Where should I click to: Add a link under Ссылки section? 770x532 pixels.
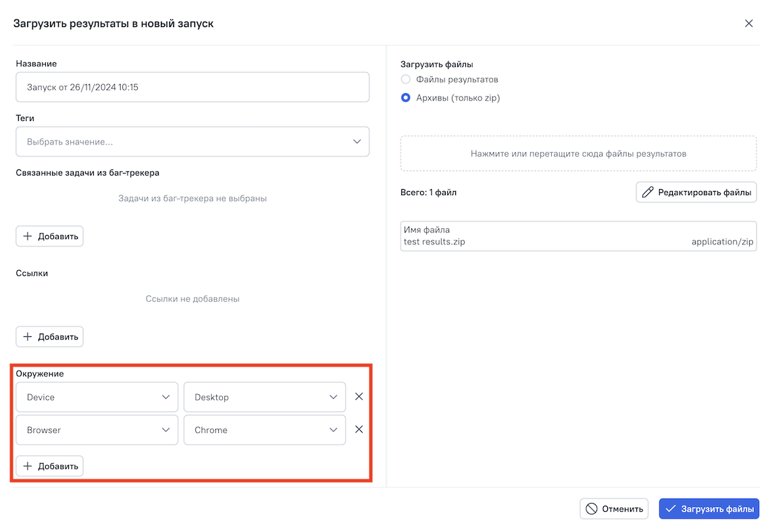tap(50, 337)
